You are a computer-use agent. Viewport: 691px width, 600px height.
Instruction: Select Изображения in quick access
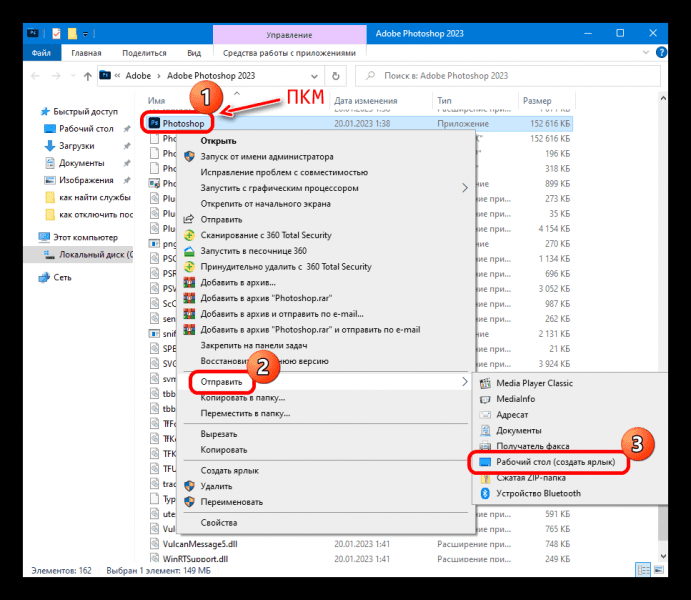click(x=79, y=180)
